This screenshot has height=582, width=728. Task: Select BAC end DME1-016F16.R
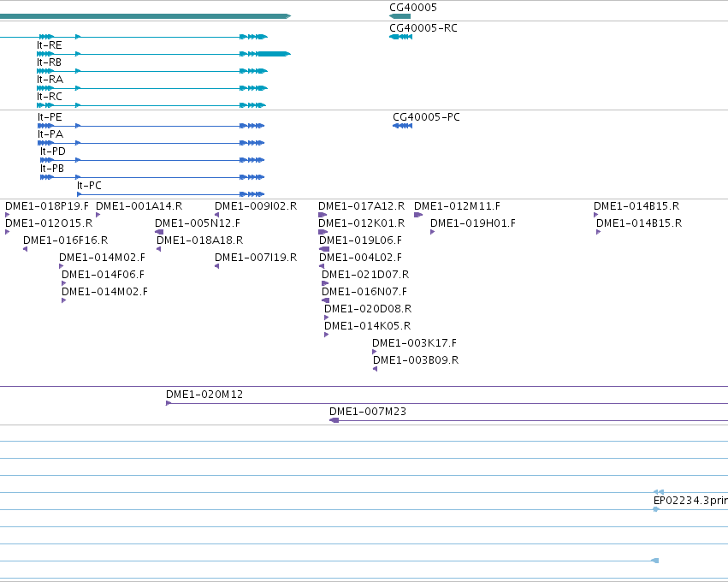(x=66, y=241)
